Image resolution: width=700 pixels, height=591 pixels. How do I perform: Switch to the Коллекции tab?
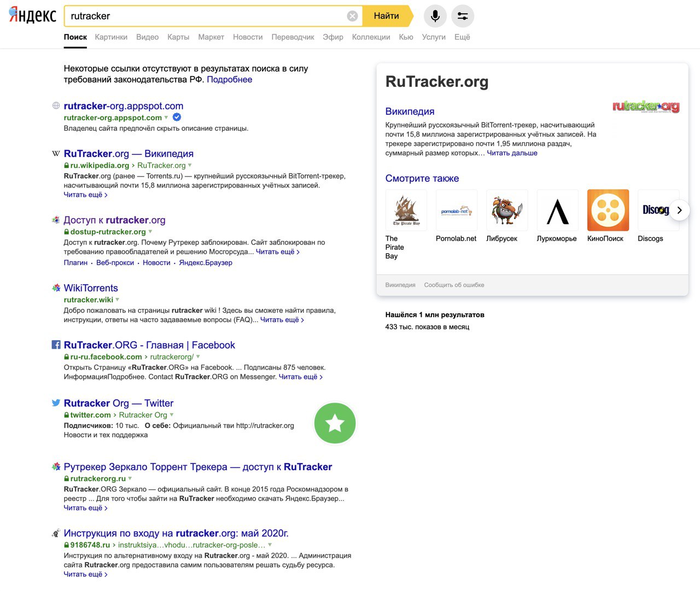[x=371, y=37]
